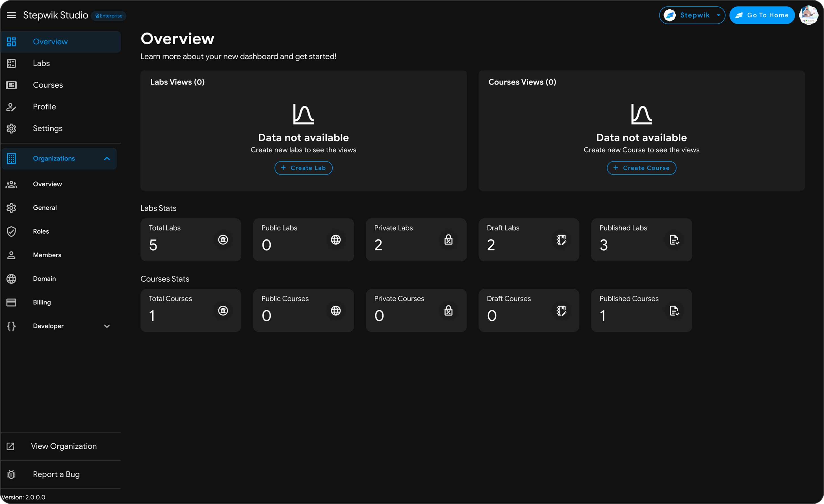Click the Domain globe icon
Viewport: 824px width, 504px height.
click(x=11, y=279)
